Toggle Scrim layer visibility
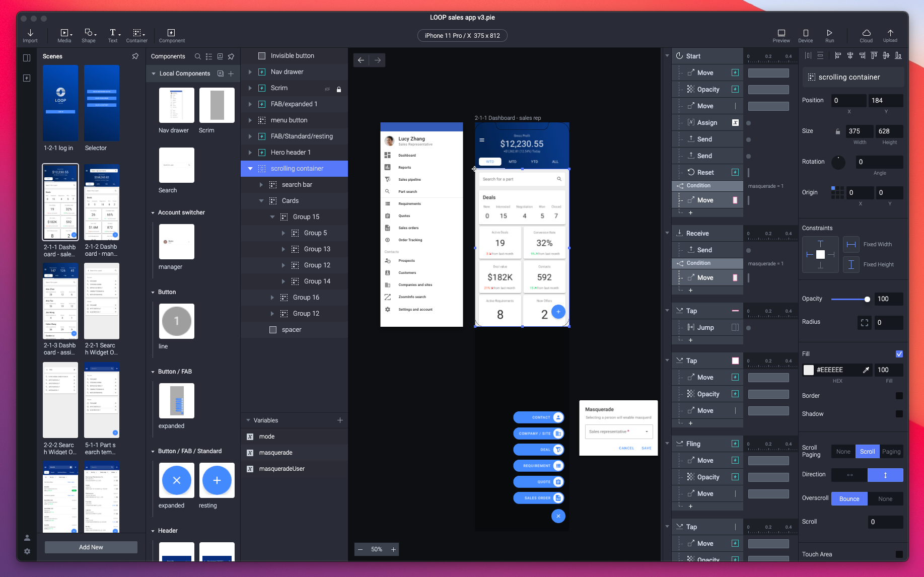 327,89
